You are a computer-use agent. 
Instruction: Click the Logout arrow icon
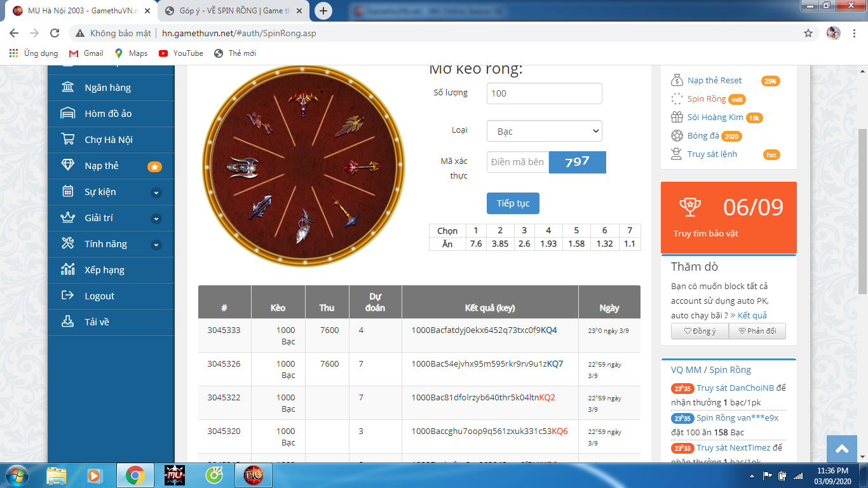[67, 296]
